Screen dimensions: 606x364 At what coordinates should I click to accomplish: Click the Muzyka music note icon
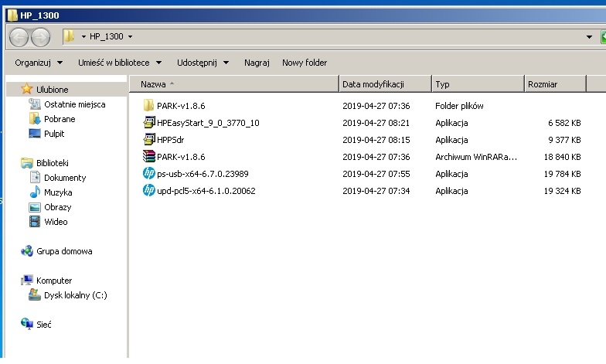(35, 192)
